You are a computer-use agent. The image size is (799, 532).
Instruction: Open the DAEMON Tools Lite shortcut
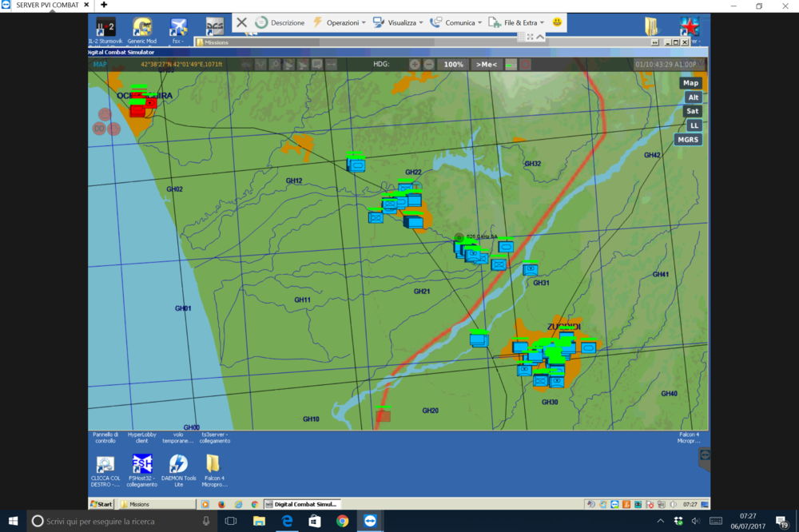tap(178, 471)
